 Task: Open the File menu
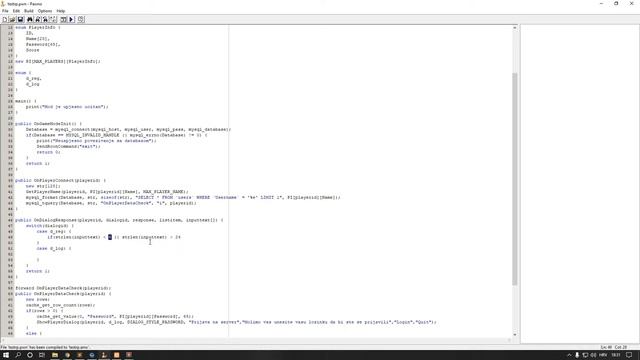coord(5,11)
